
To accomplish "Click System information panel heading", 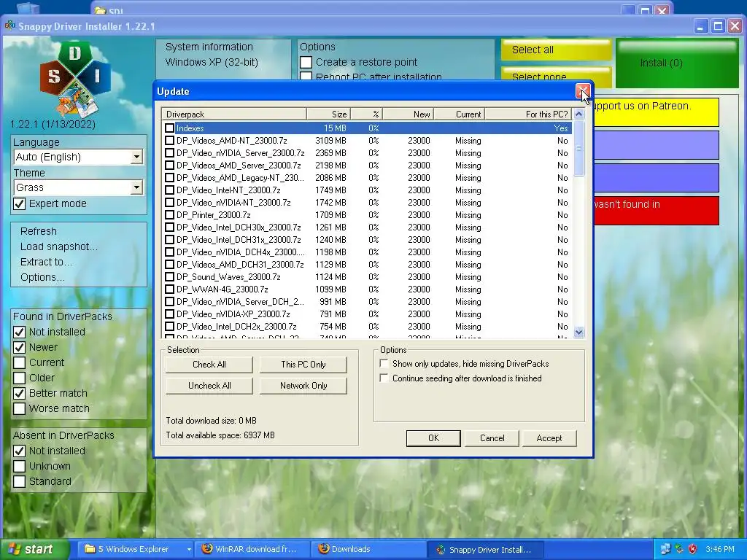I will coord(209,47).
